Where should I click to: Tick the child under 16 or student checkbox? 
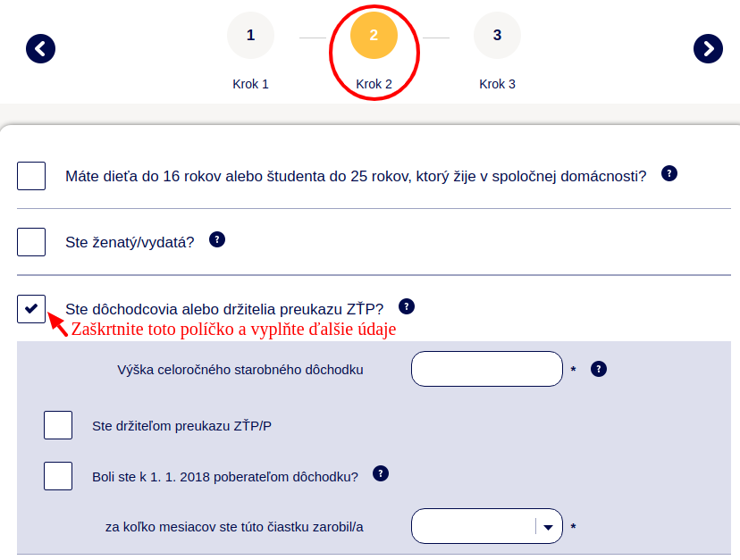tap(31, 176)
